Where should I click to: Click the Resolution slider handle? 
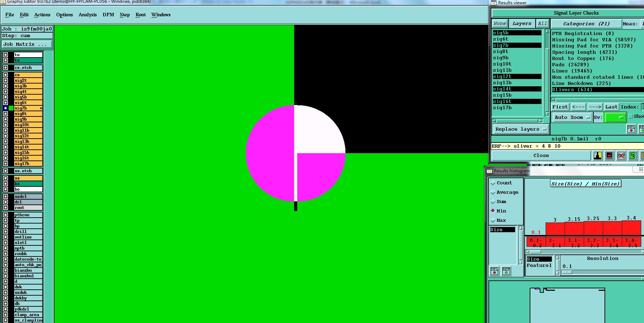(x=567, y=272)
